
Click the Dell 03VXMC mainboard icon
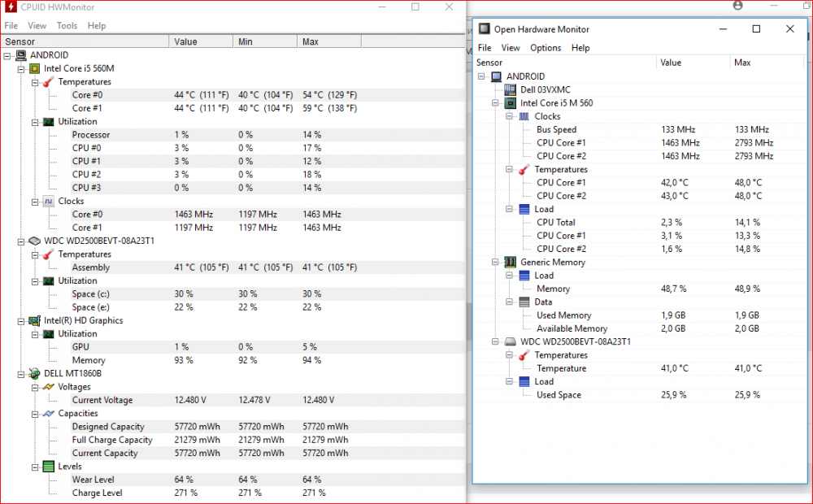point(511,89)
